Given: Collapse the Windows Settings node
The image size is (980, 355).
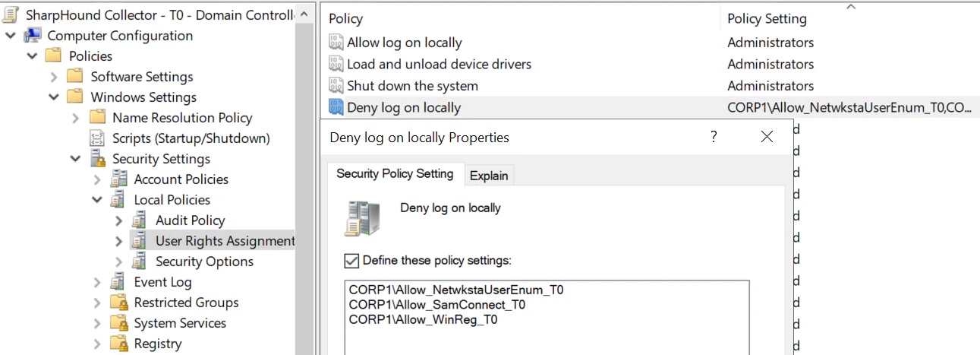Looking at the screenshot, I should pos(53,97).
